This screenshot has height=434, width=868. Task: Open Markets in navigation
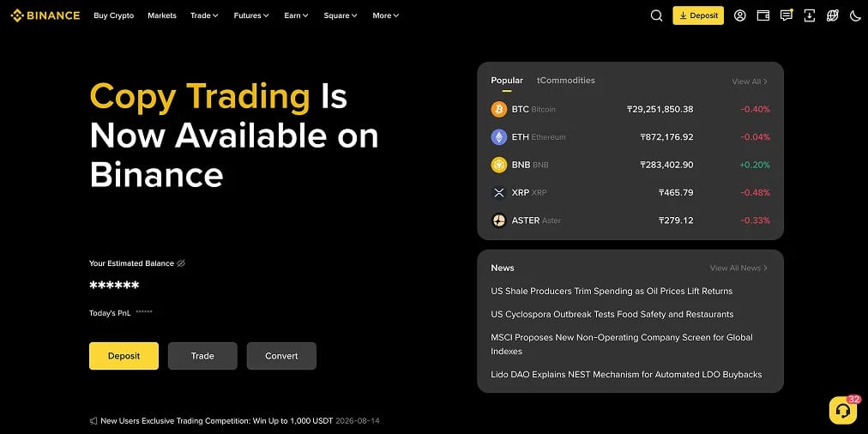click(162, 15)
